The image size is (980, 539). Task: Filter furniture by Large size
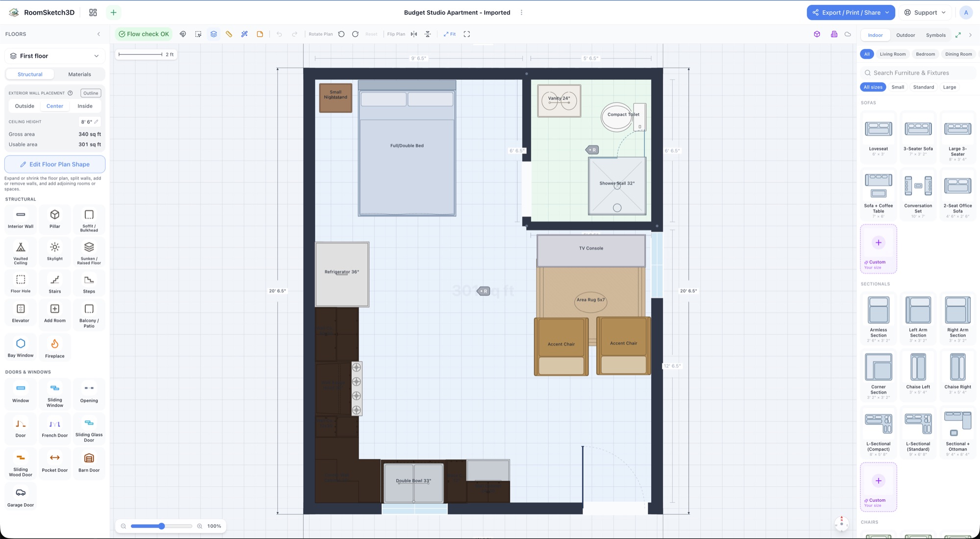[x=949, y=87]
